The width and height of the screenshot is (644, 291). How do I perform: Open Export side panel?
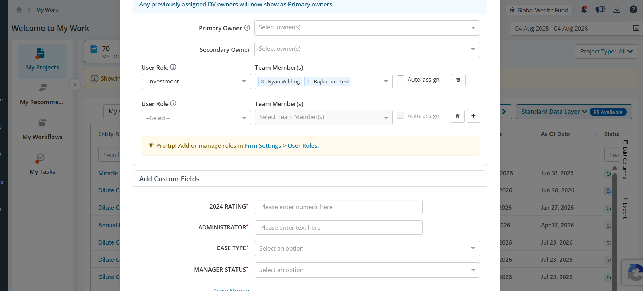pos(625,208)
